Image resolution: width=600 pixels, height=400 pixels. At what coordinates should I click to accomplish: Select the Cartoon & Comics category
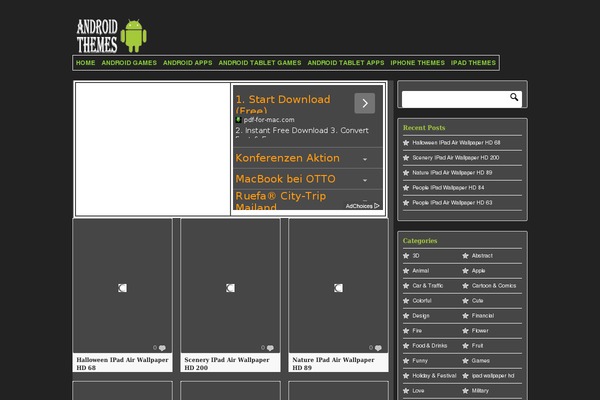tap(494, 286)
